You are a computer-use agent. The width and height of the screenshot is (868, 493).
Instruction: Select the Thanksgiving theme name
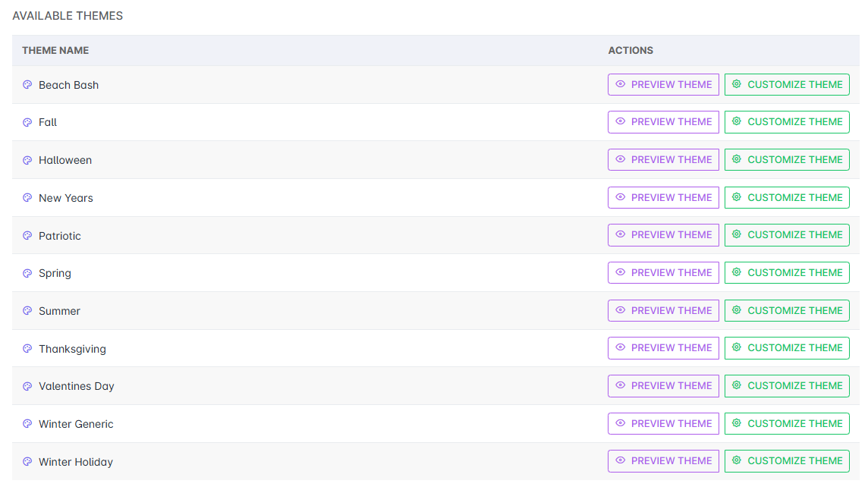click(72, 349)
